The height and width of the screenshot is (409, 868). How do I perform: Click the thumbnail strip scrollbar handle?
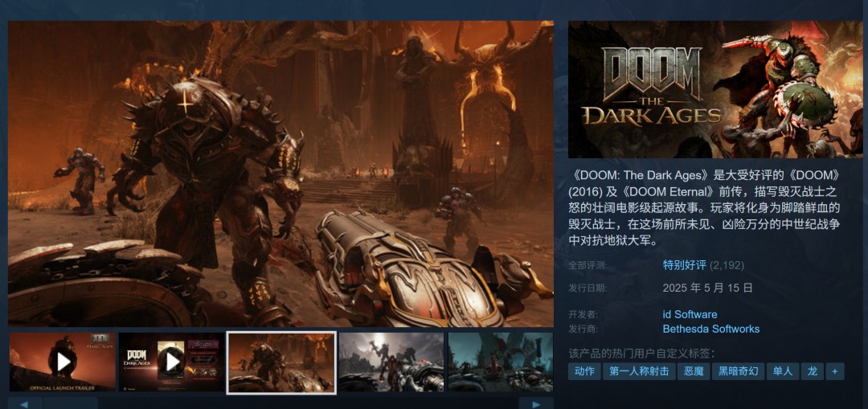[70, 403]
